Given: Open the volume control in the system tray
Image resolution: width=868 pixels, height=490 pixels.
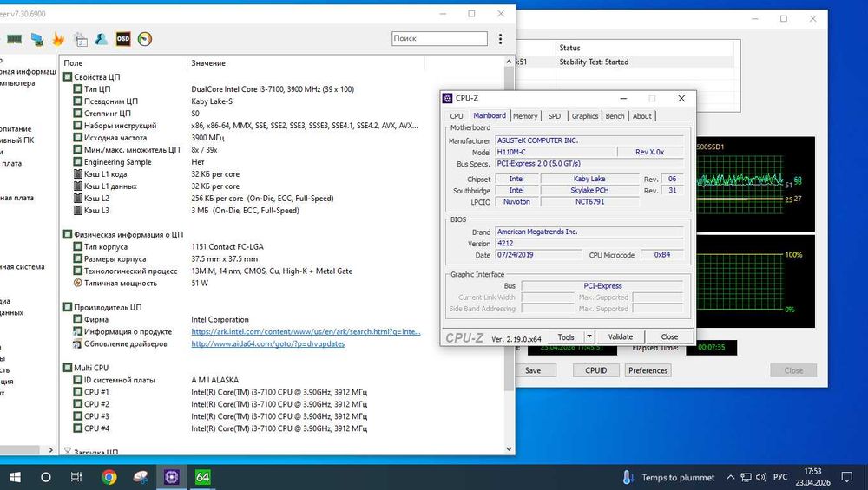Looking at the screenshot, I should (x=761, y=477).
